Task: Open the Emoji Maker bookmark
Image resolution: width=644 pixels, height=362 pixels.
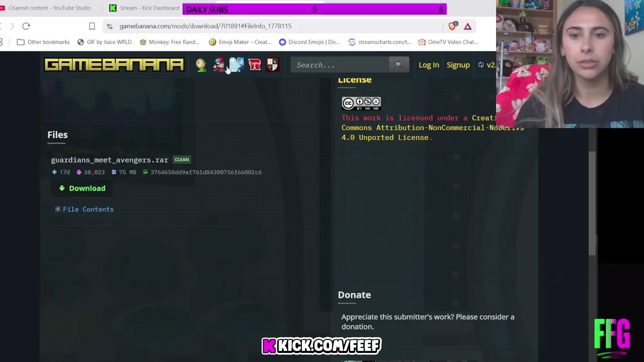Action: click(x=240, y=42)
